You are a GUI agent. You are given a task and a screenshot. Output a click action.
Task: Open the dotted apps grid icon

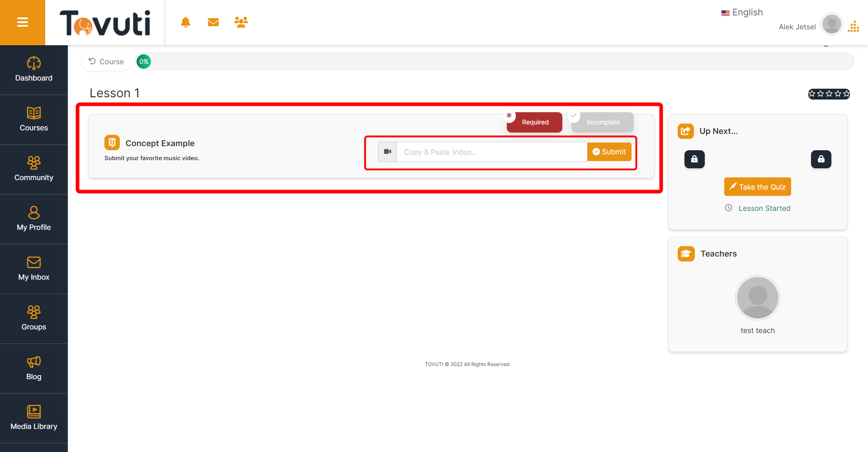(x=854, y=27)
